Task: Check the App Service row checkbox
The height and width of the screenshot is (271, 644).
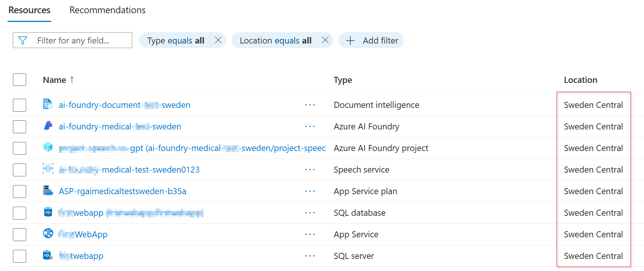Action: click(19, 234)
